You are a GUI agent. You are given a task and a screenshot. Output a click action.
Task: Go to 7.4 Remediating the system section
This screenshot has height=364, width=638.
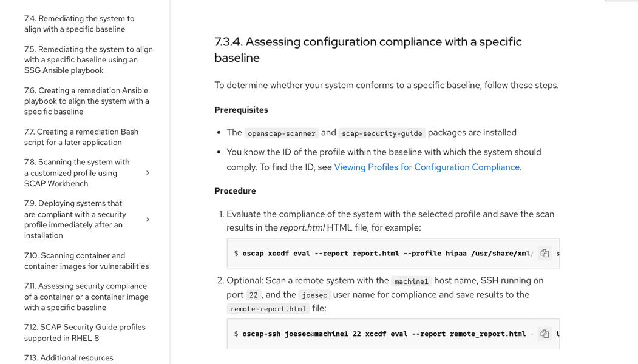(x=79, y=24)
